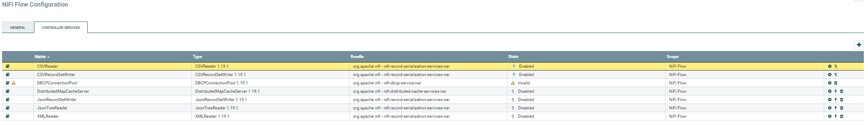Click the 'XMLReader 1.19.1' type cell
The height and width of the screenshot is (125, 868).
click(x=270, y=116)
